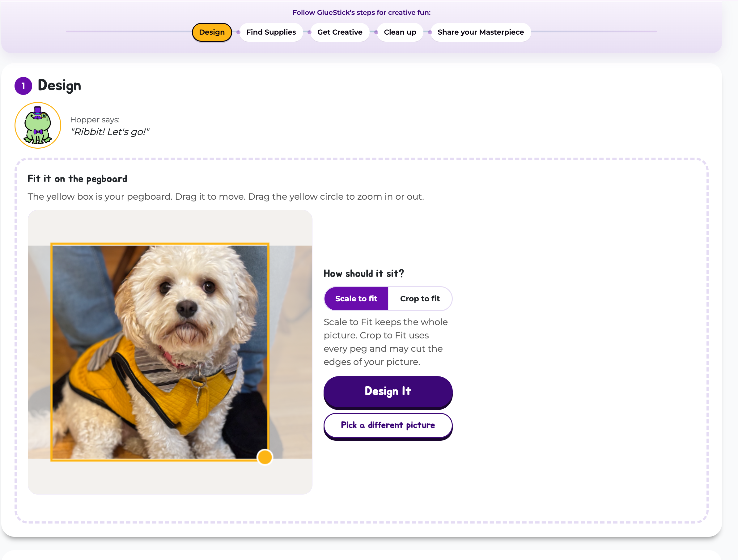Click inside the yellow pegboard box
738x560 pixels.
(160, 352)
